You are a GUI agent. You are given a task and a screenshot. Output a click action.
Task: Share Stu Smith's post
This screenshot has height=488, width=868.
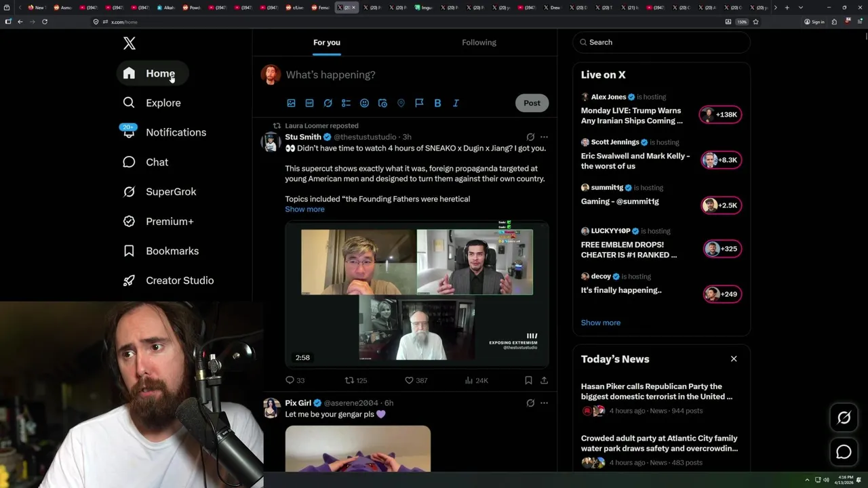click(x=544, y=380)
